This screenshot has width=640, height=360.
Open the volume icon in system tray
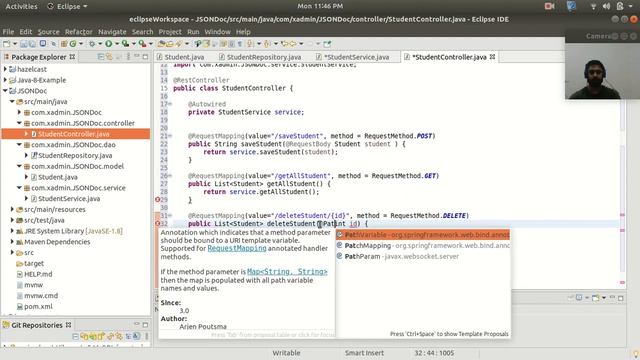point(607,6)
